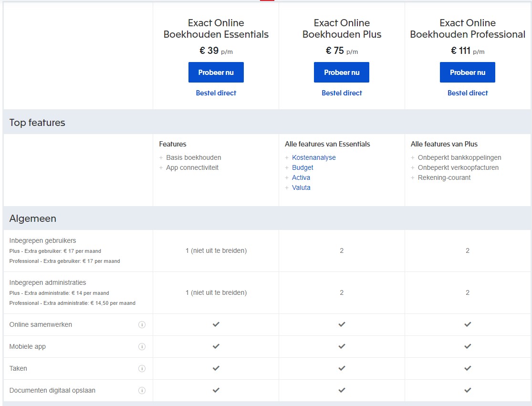Click Probeer nu for Boekhouden Plus
532x406 pixels.
(342, 72)
